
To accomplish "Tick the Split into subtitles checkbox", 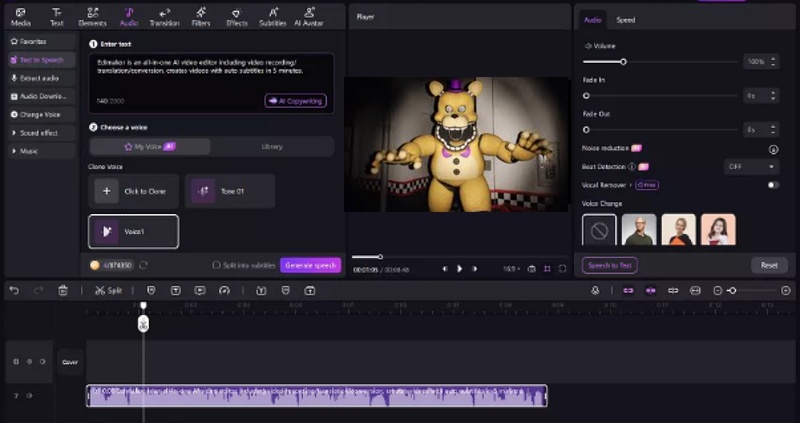I will (x=216, y=265).
